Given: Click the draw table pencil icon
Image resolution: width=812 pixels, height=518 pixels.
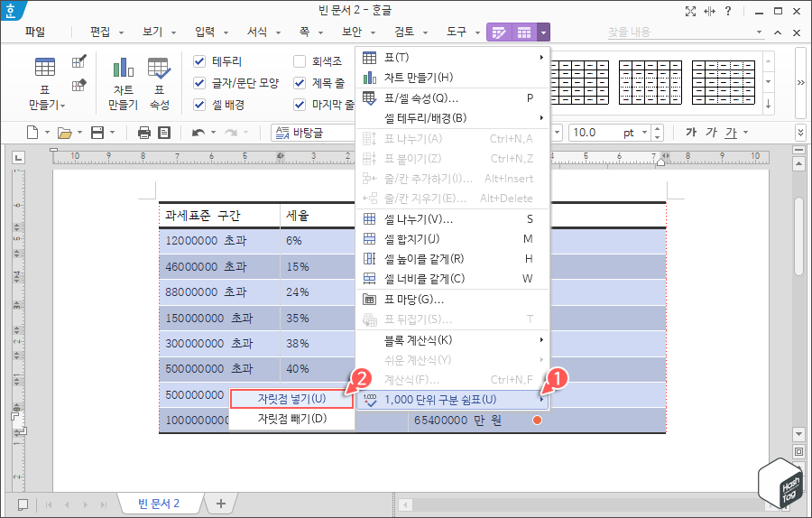Looking at the screenshot, I should (78, 61).
